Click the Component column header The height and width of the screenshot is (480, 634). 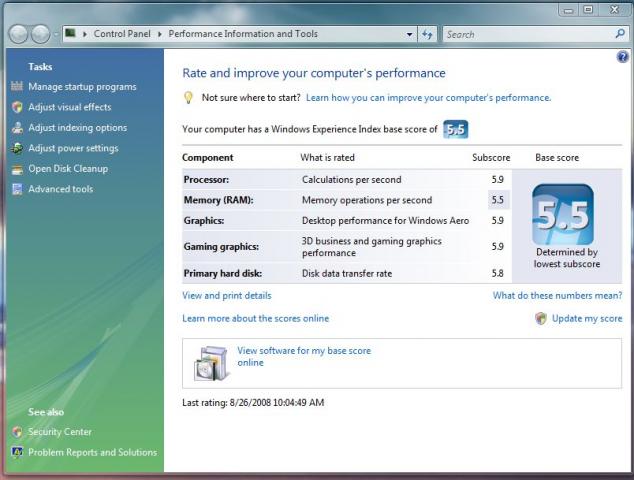click(207, 158)
